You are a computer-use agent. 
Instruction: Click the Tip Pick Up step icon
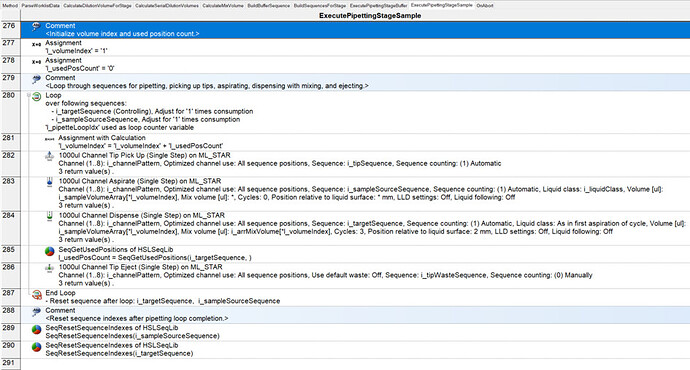point(49,156)
